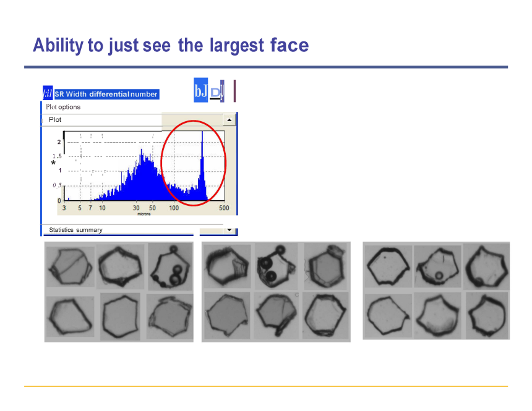Click the microns x-axis label
The width and height of the screenshot is (532, 411).
tap(144, 214)
